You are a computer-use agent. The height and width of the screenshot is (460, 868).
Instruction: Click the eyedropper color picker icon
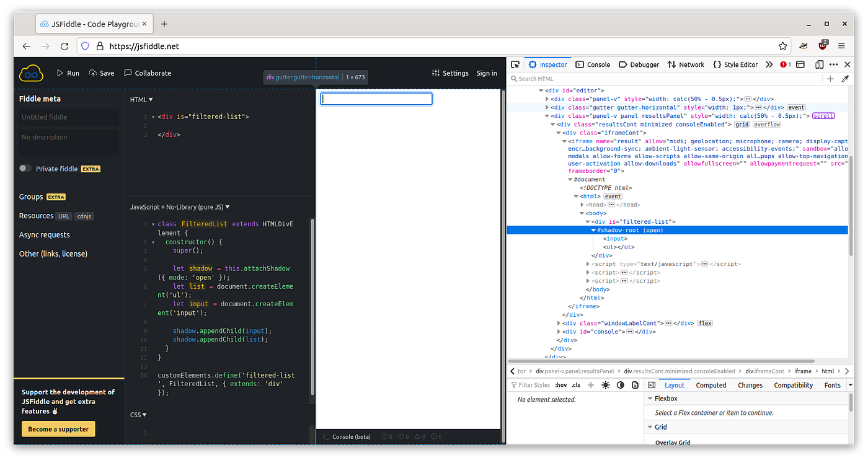coord(844,79)
